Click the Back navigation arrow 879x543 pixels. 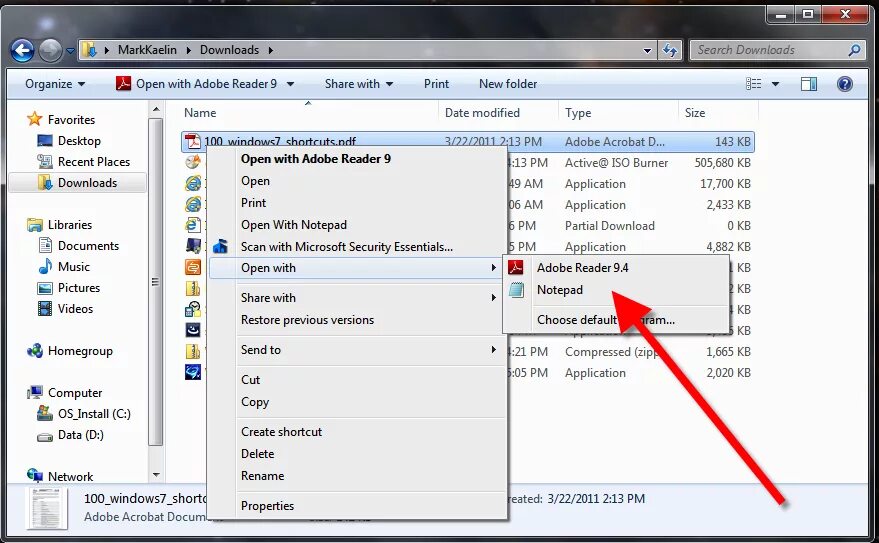[22, 51]
